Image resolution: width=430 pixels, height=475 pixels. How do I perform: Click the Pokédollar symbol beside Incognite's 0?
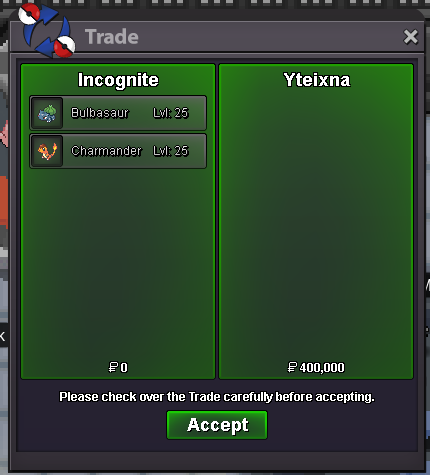(x=113, y=367)
